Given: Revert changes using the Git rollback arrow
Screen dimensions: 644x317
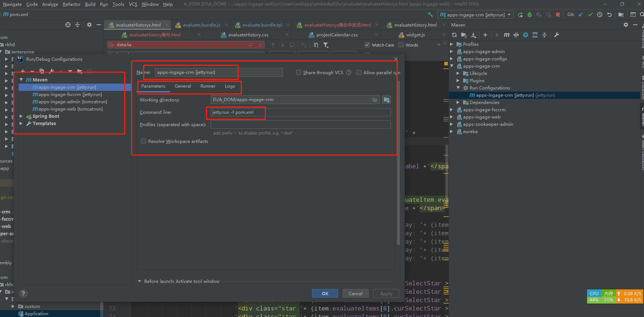Looking at the screenshot, I should pyautogui.click(x=609, y=15).
